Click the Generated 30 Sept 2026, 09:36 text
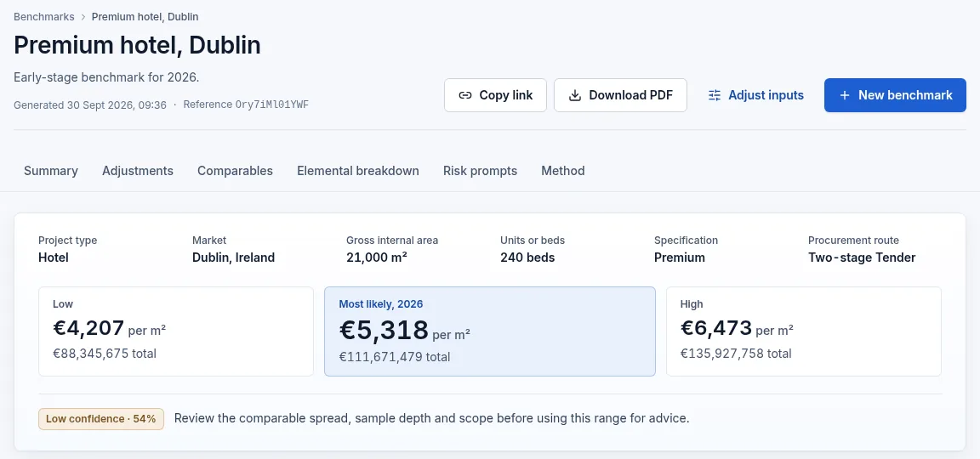This screenshot has width=980, height=459. click(x=90, y=105)
